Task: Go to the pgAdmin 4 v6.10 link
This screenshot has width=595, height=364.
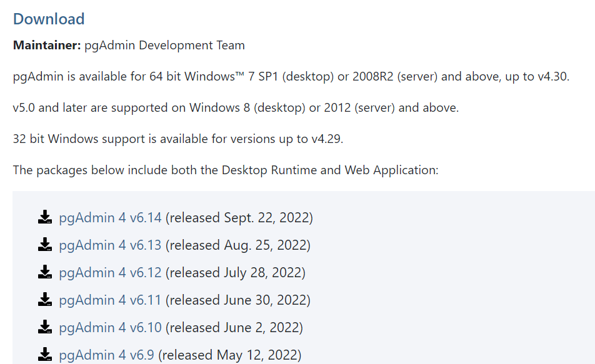Action: point(110,328)
